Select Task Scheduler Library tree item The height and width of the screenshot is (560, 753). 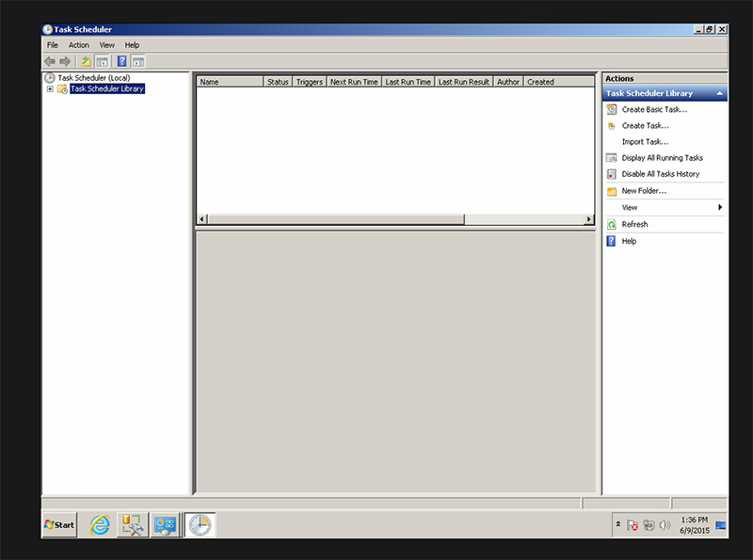coord(107,88)
